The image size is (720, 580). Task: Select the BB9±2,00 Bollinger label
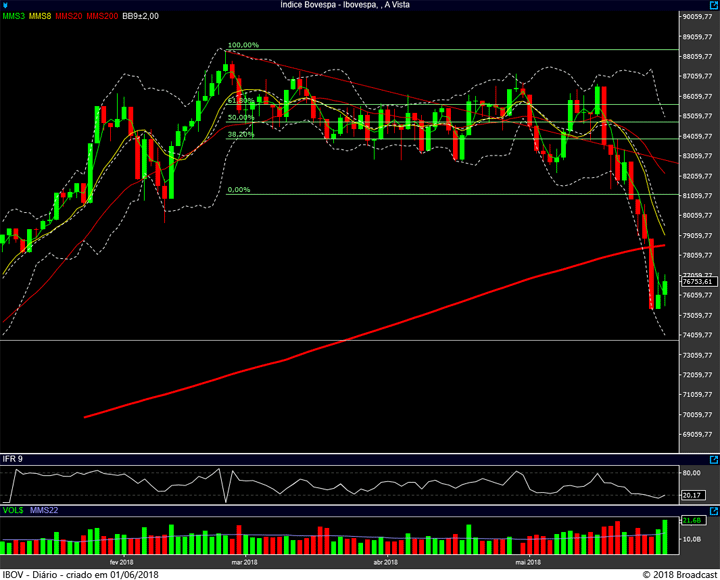coord(141,16)
